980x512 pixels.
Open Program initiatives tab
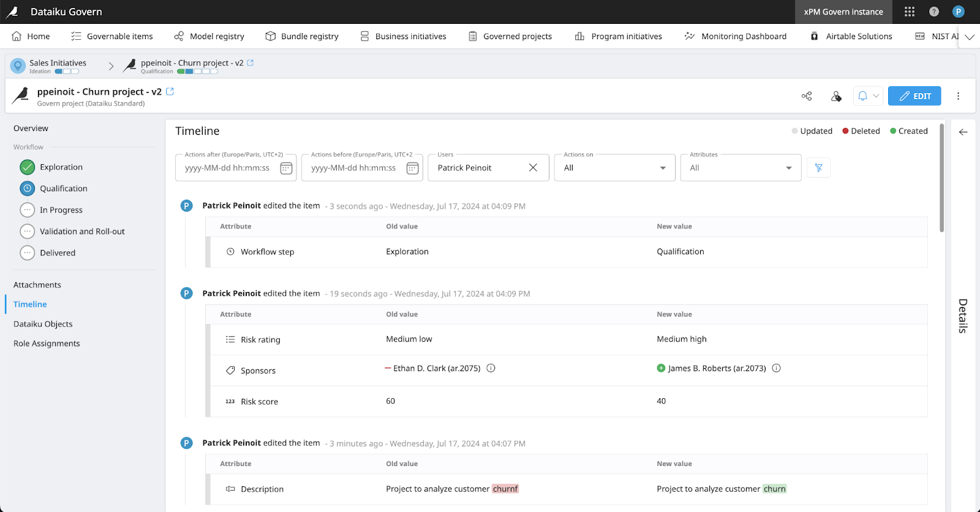[x=619, y=36]
